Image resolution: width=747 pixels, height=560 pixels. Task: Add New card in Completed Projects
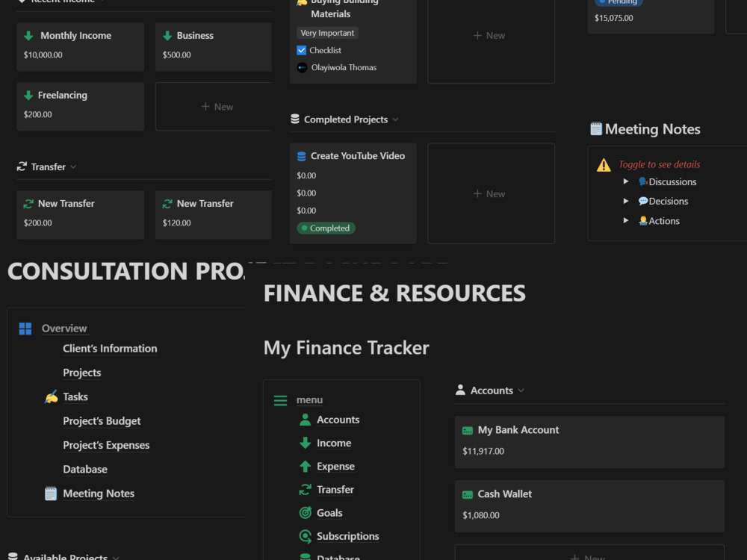point(492,194)
